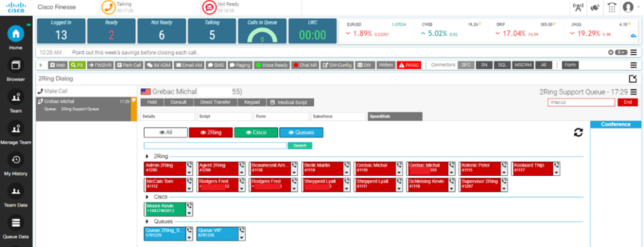Click the red End call button

click(x=628, y=103)
